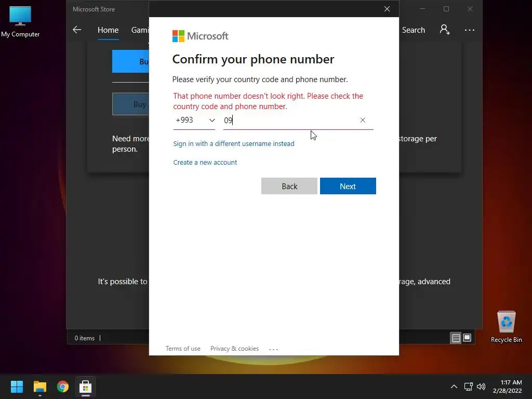Close the Microsoft sign-in dialog
The image size is (532, 399).
tap(387, 9)
